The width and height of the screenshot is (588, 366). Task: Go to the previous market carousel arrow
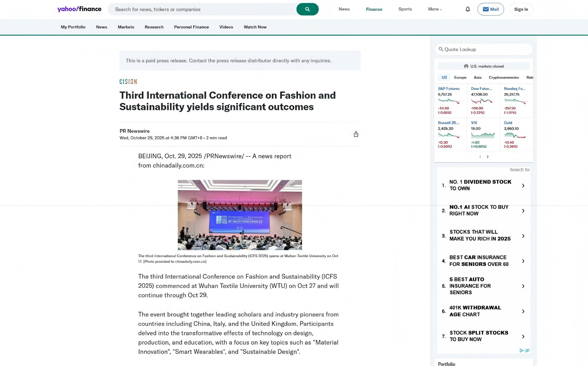[x=480, y=157]
